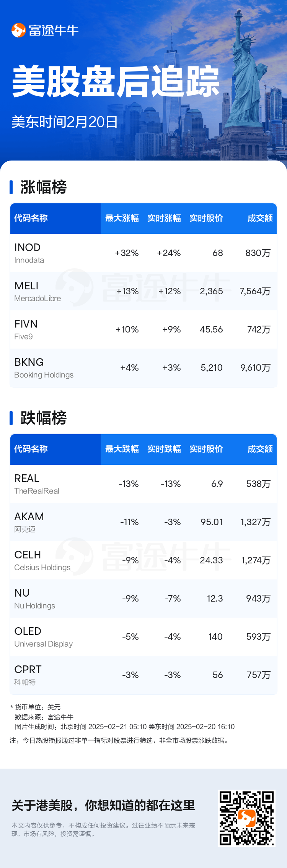This screenshot has height=868, width=287.
Task: Click the blue bar beside 涨幅榜 heading
Action: [x=11, y=187]
